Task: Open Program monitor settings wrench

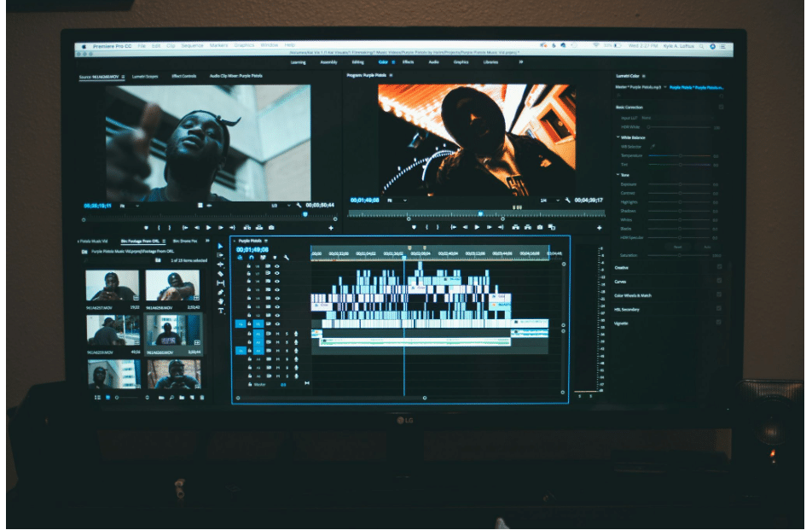Action: tap(567, 200)
